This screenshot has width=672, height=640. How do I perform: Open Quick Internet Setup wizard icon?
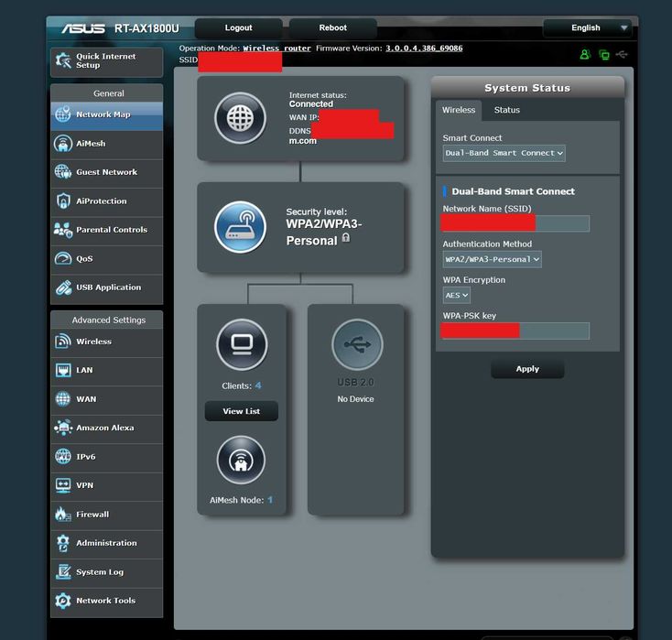(63, 60)
